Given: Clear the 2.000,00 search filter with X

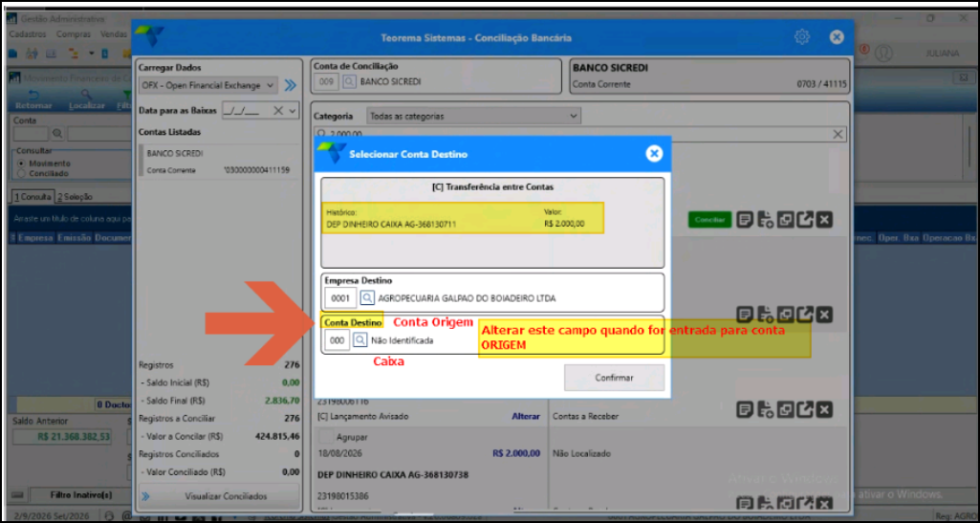Looking at the screenshot, I should tap(838, 135).
